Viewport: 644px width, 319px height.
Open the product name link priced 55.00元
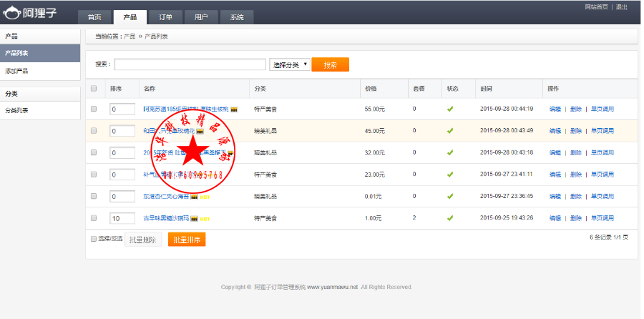click(185, 109)
